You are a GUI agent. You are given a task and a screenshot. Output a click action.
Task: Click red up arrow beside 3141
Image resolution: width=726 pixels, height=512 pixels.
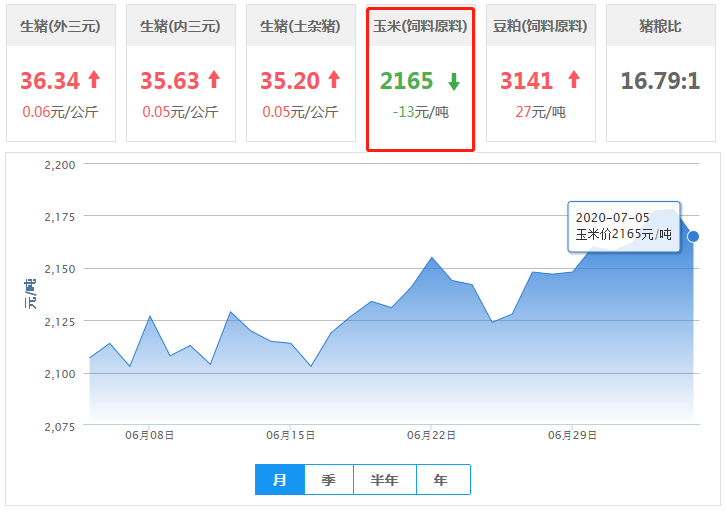point(573,80)
